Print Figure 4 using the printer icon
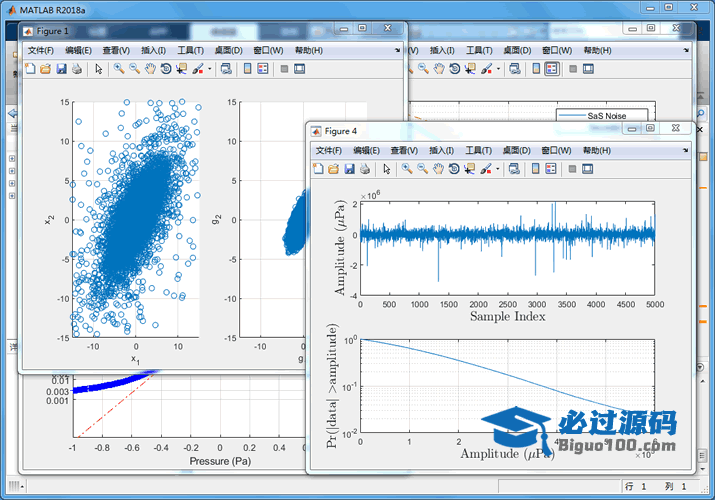Viewport: 715px width, 500px height. click(x=365, y=169)
